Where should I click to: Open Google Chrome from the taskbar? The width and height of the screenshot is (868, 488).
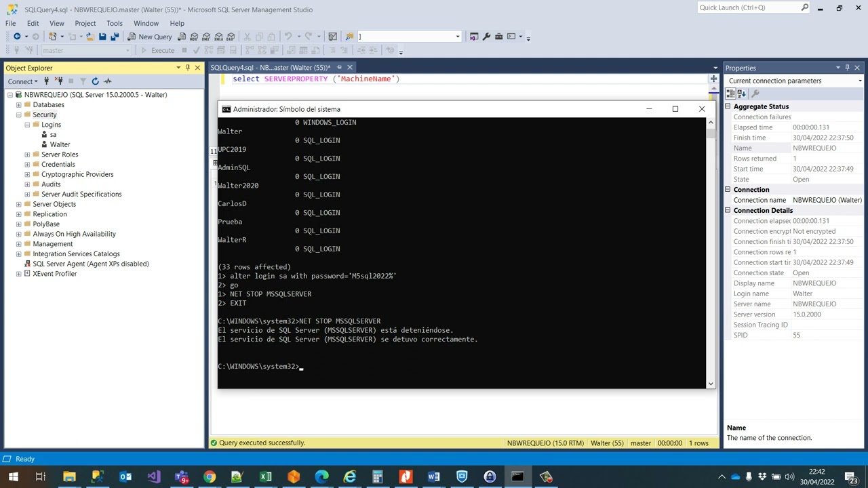click(x=210, y=477)
